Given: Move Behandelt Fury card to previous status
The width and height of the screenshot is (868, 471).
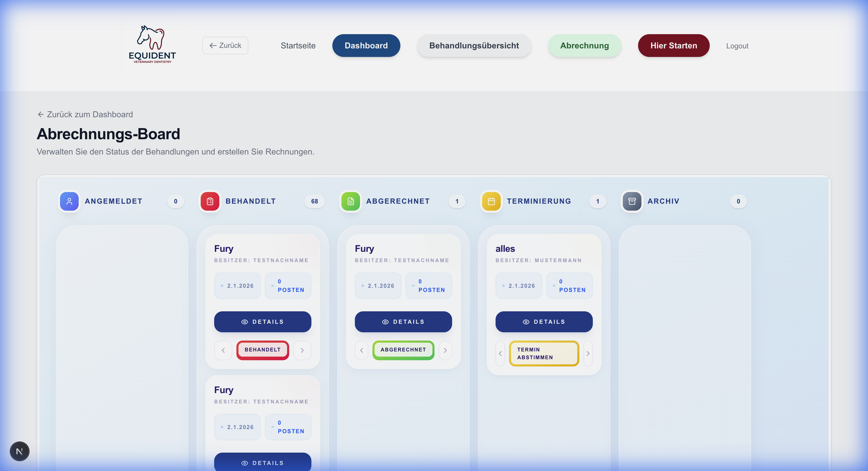Looking at the screenshot, I should [223, 350].
